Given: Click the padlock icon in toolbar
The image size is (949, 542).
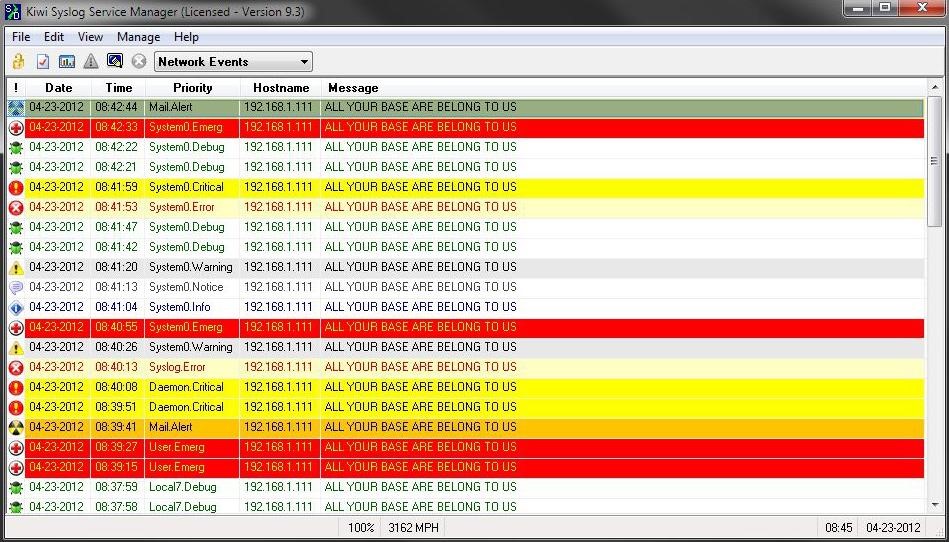Looking at the screenshot, I should [18, 62].
